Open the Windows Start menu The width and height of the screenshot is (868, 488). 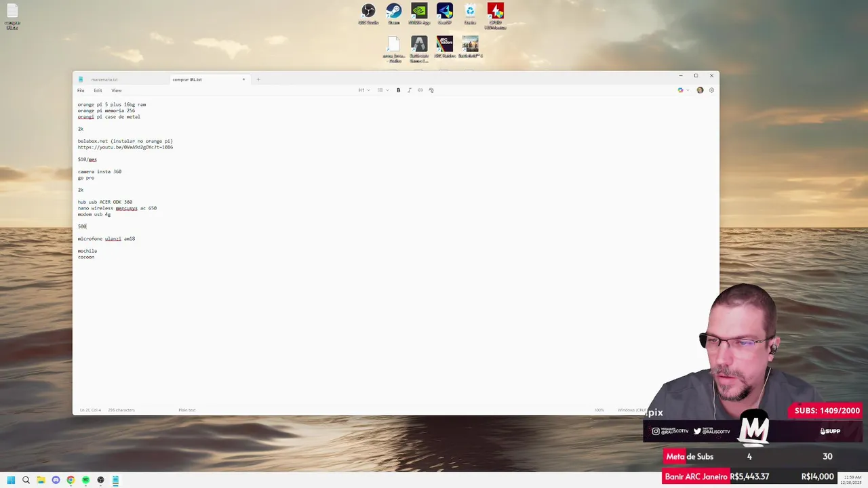11,480
